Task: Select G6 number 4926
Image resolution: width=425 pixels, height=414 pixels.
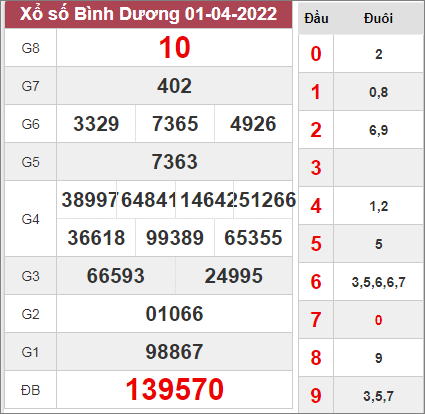Action: coord(253,124)
